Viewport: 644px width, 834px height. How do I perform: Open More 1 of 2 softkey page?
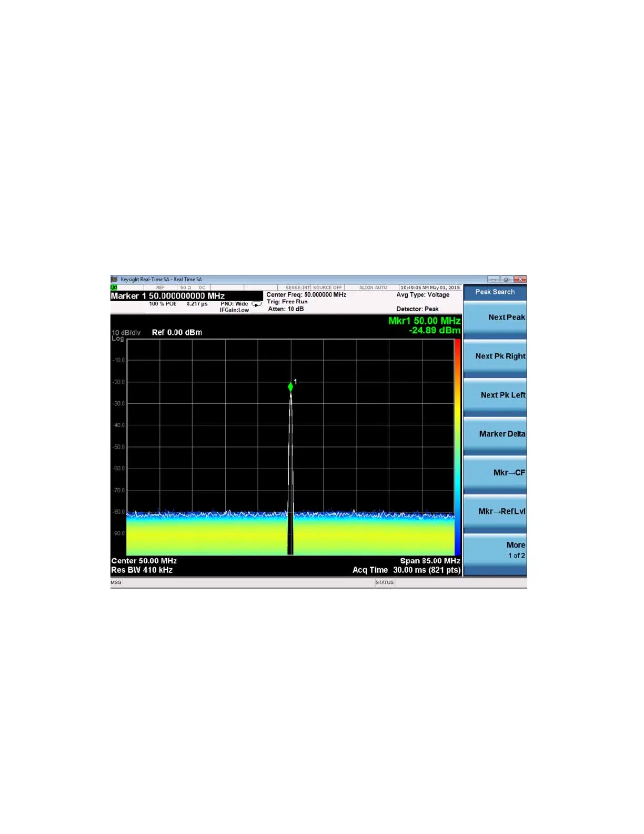click(495, 551)
